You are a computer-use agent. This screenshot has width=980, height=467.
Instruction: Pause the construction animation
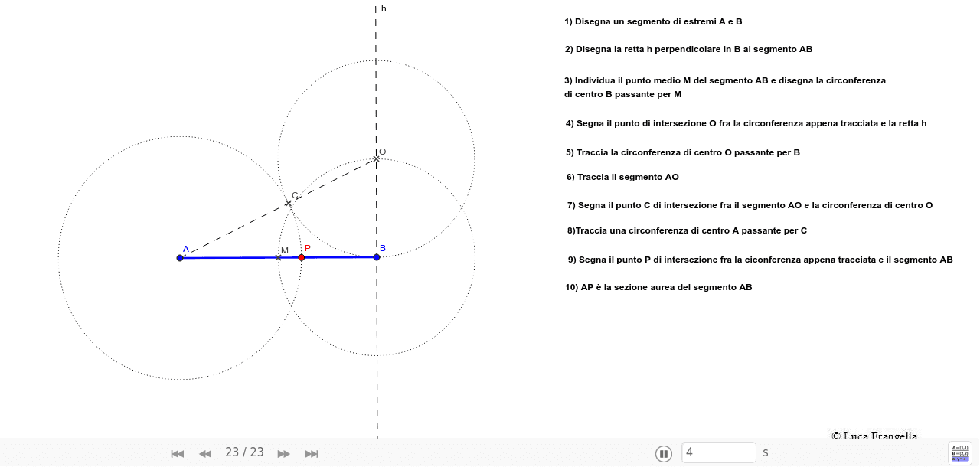[x=664, y=453]
